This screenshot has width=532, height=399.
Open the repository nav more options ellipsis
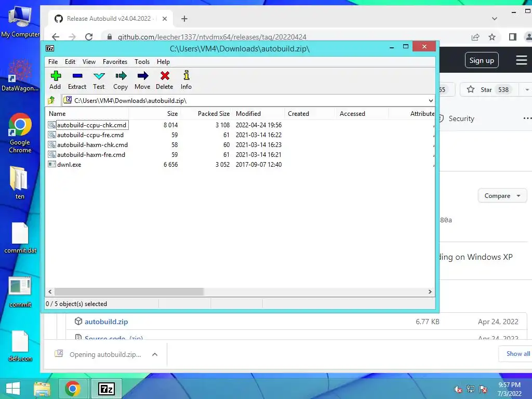527,118
